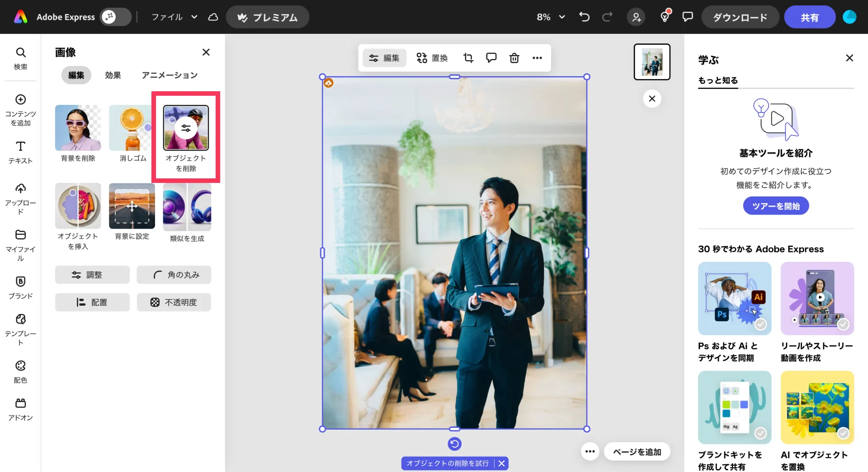The image size is (868, 472).
Task: Open the Upload (アップロード) sidebar panel
Action: [x=20, y=199]
